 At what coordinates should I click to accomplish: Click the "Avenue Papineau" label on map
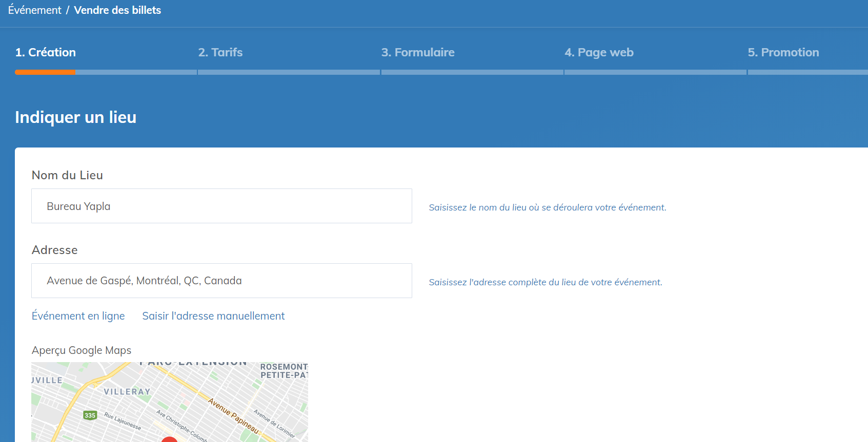pyautogui.click(x=233, y=415)
